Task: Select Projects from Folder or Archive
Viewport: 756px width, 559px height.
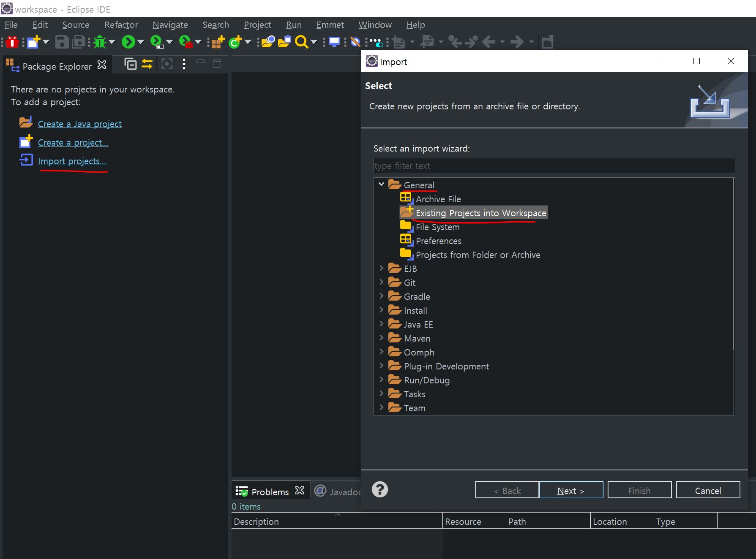Action: (x=478, y=255)
